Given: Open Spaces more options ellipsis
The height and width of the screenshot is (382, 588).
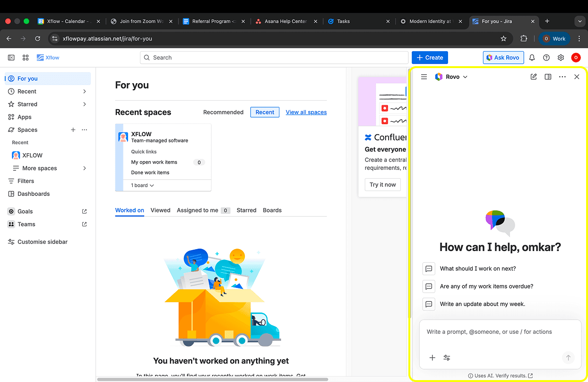Looking at the screenshot, I should pyautogui.click(x=85, y=130).
